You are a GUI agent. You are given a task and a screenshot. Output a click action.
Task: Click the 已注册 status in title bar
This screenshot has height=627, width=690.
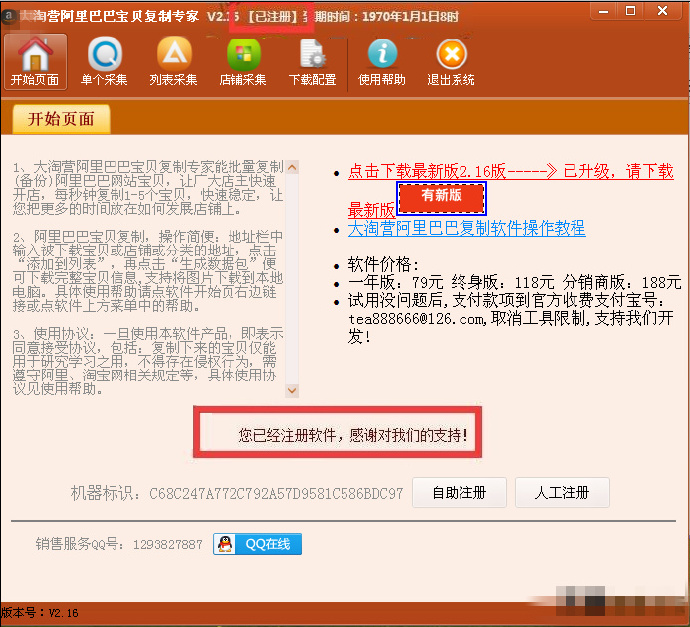(x=271, y=18)
